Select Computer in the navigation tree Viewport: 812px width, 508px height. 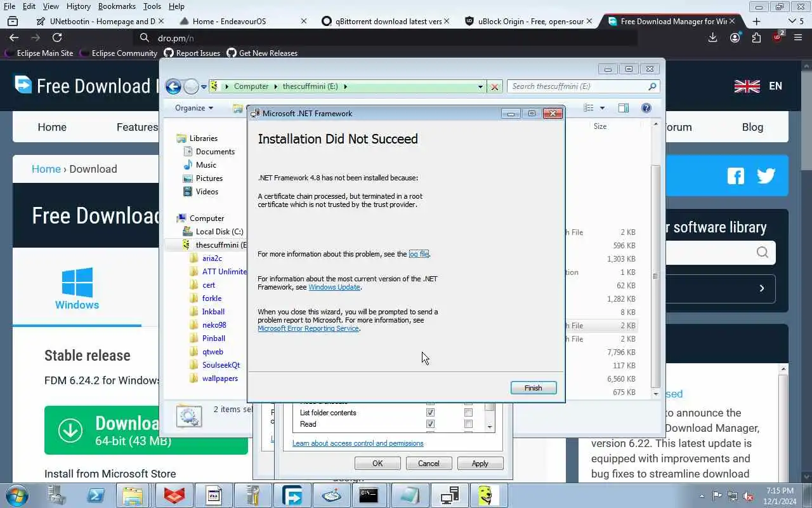pyautogui.click(x=206, y=218)
